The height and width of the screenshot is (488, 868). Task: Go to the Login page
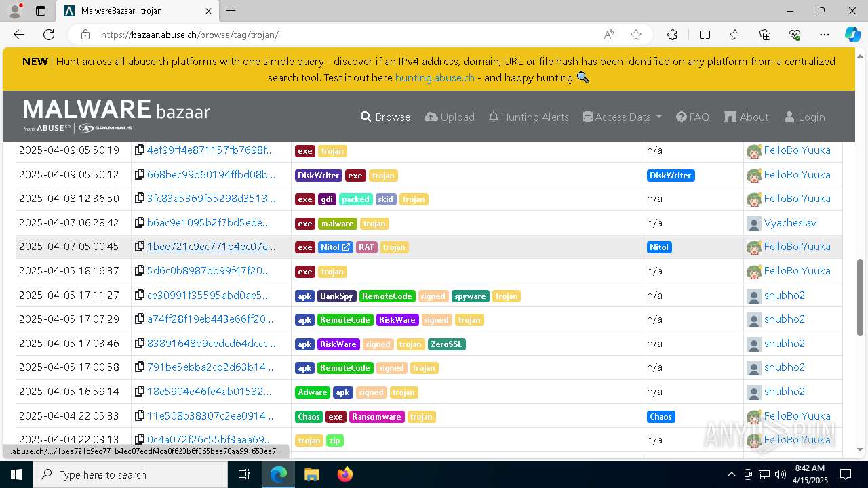point(804,117)
